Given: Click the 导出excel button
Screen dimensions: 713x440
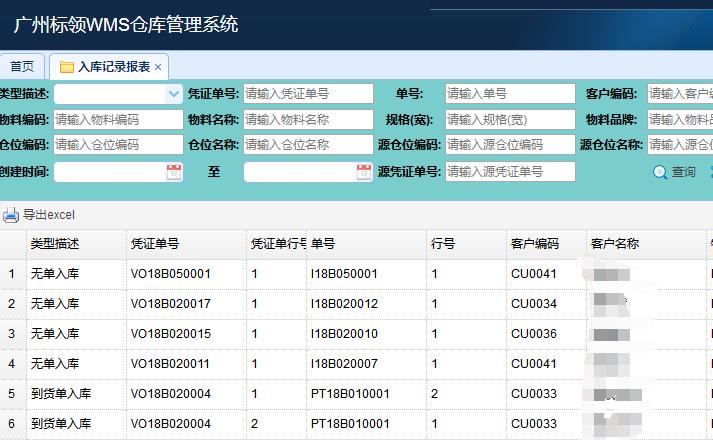Looking at the screenshot, I should [49, 215].
